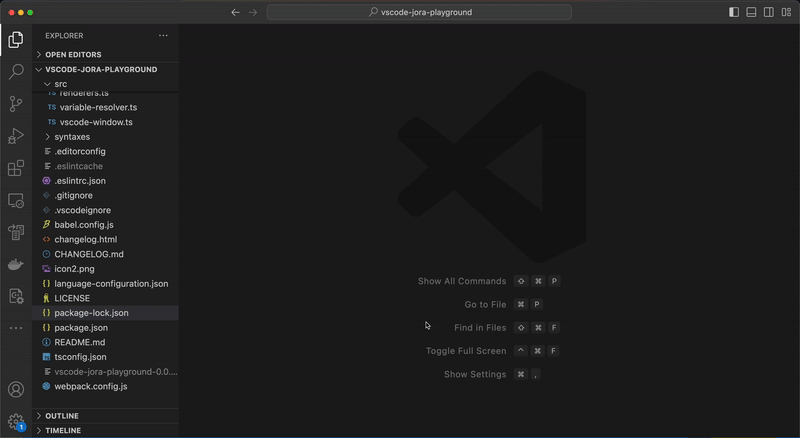Expand the Timeline section
The image size is (800, 438).
click(106, 430)
